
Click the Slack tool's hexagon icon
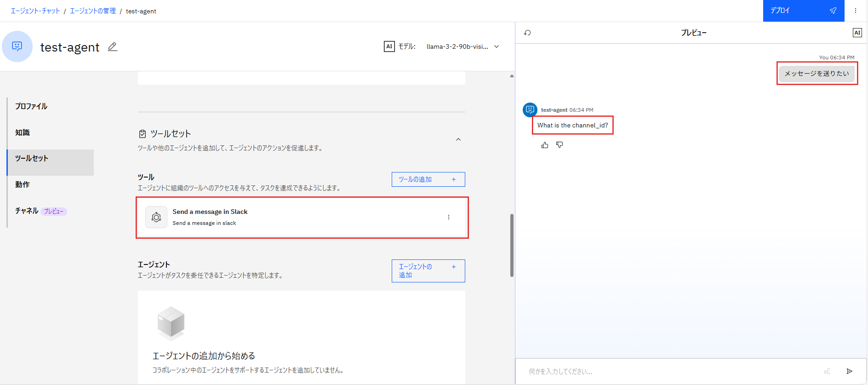click(156, 217)
